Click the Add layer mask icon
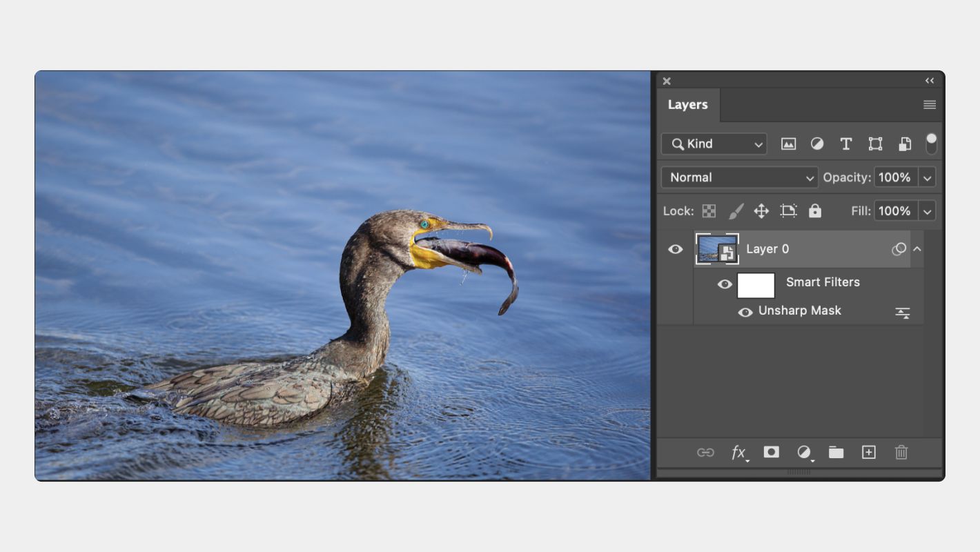 [x=771, y=452]
